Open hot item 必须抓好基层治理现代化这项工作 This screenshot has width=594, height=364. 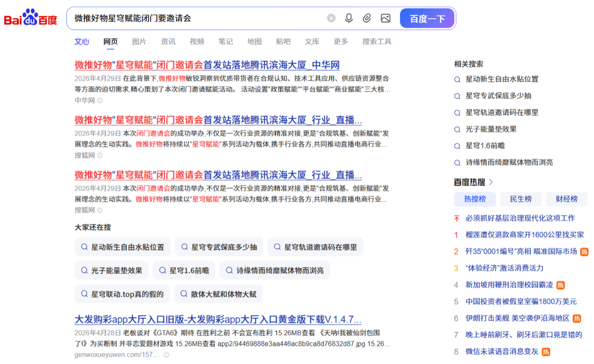(520, 218)
